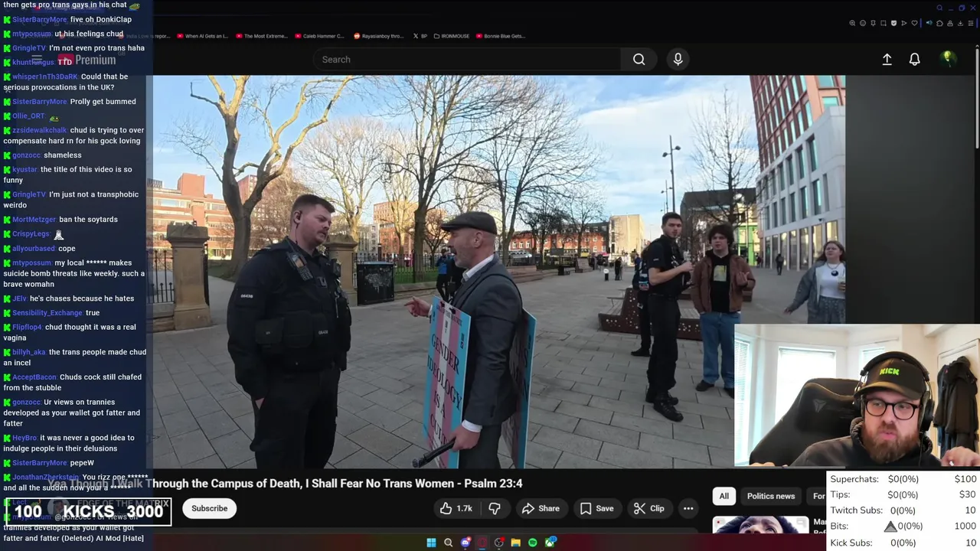Viewport: 980px width, 551px height.
Task: Open more actions three-dot menu
Action: 688,508
